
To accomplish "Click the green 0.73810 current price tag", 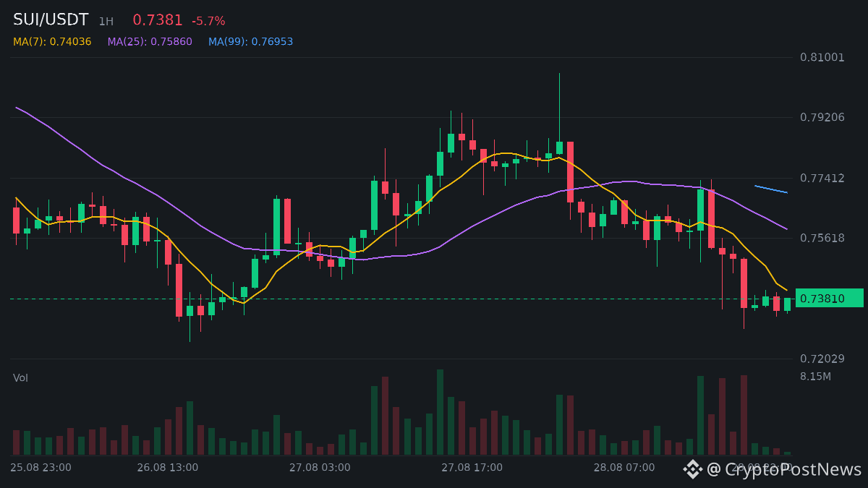I will [x=829, y=298].
